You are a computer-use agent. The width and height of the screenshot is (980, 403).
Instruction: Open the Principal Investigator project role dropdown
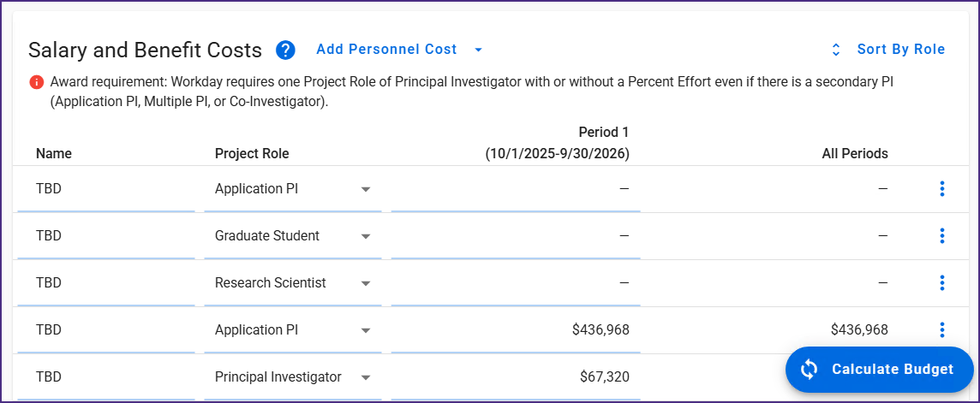366,377
